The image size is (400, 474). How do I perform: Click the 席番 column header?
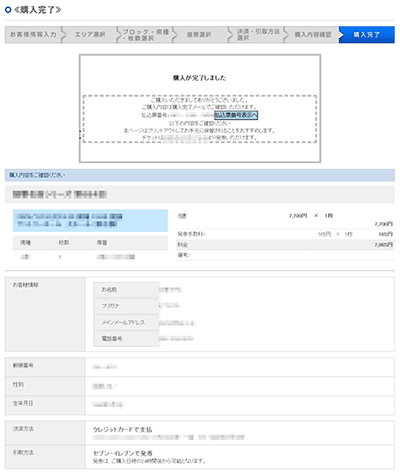pos(102,243)
